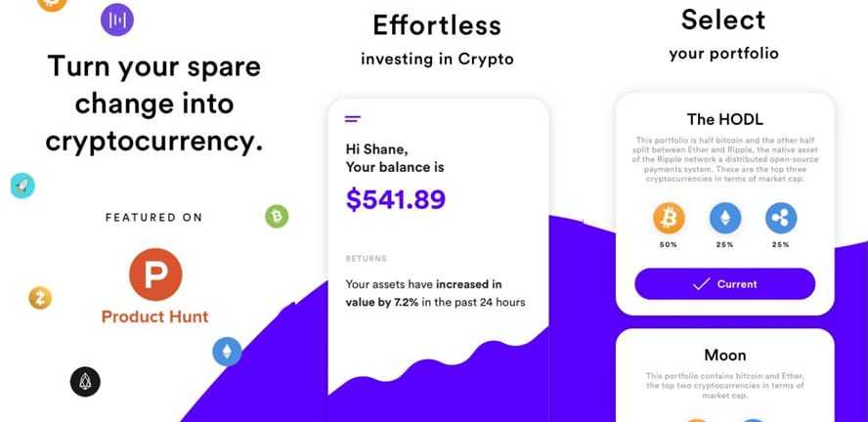The width and height of the screenshot is (868, 422).
Task: Click the Product Hunt text link
Action: (155, 316)
